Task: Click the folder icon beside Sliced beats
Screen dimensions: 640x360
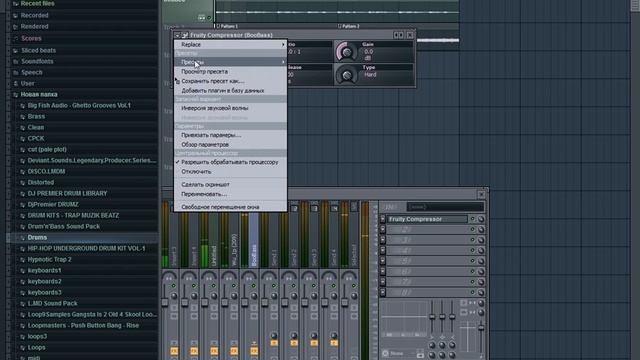Action: 15,51
